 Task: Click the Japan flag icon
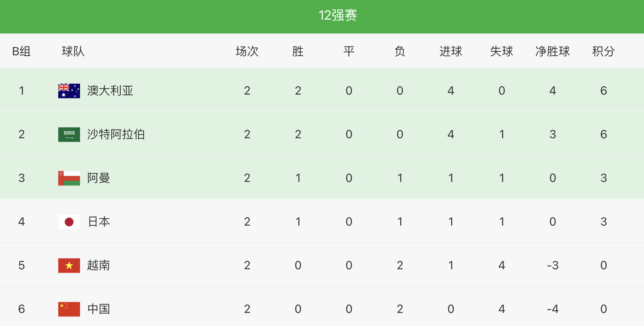click(69, 222)
